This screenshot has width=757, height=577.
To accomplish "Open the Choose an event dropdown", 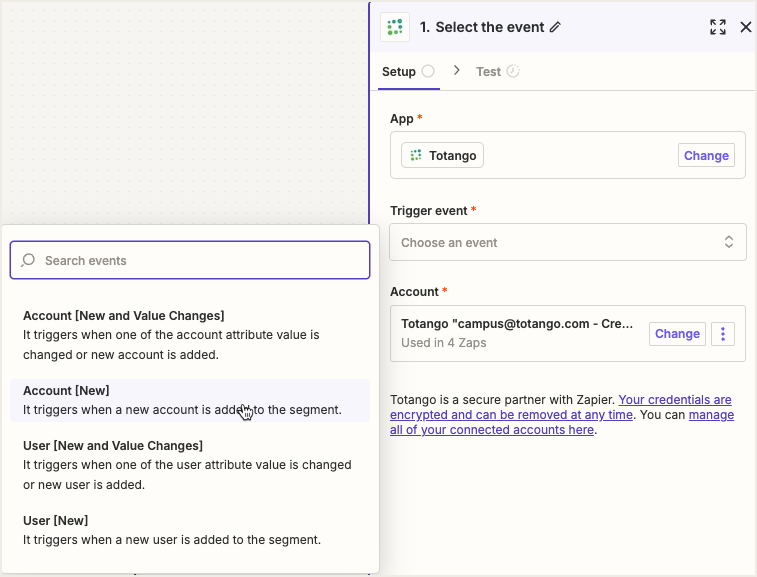I will pyautogui.click(x=568, y=242).
